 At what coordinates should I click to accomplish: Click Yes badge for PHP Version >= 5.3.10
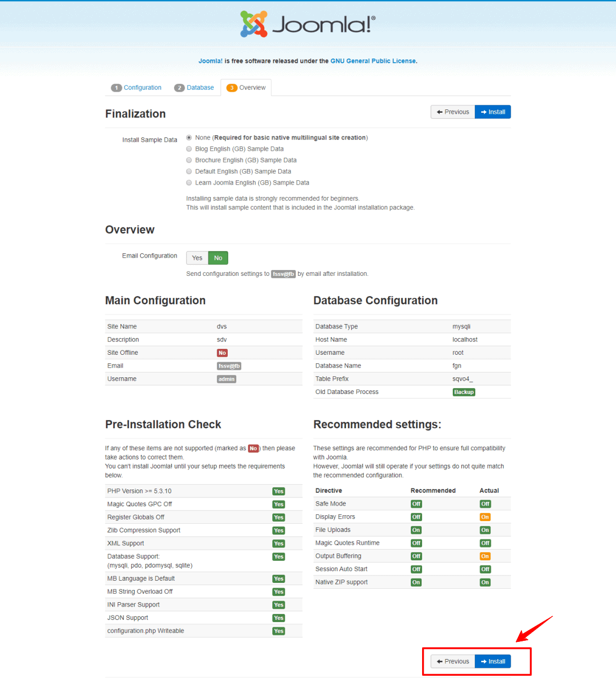[x=279, y=492]
